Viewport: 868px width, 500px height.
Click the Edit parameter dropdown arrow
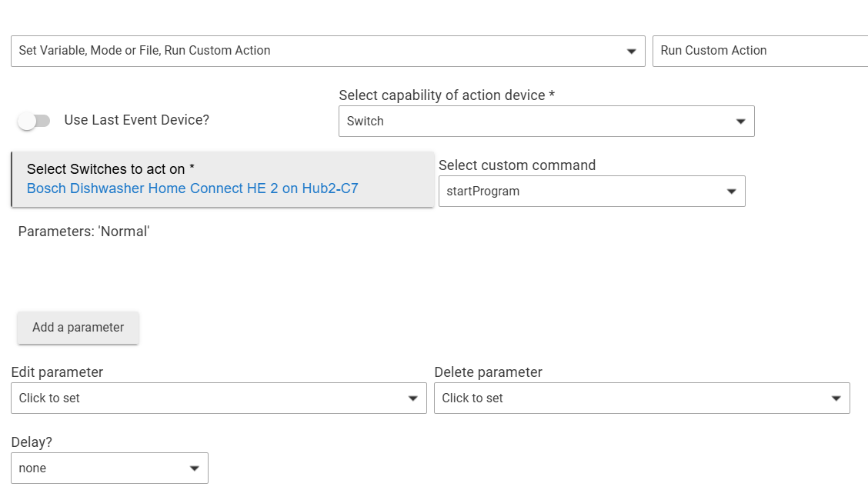coord(412,398)
